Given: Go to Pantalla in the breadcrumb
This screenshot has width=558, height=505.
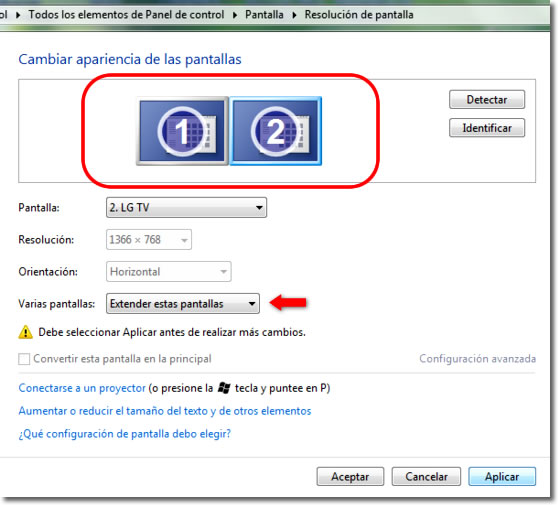Looking at the screenshot, I should click(264, 15).
